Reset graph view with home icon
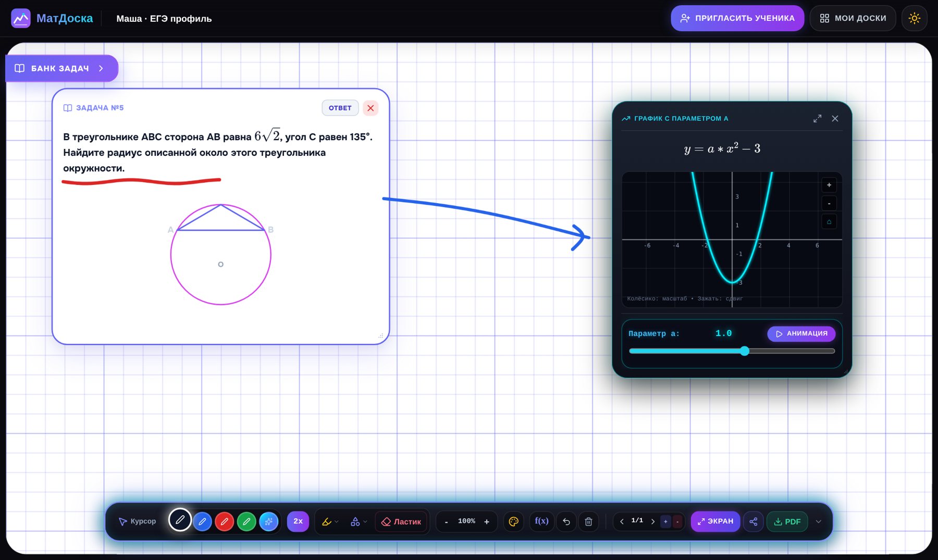Screen dimensions: 938x560 (x=829, y=222)
